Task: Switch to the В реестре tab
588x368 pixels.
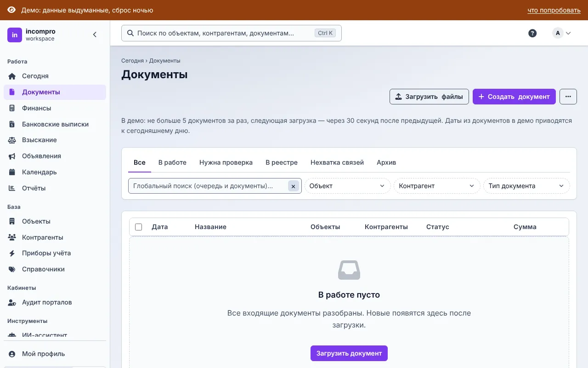Action: tap(282, 162)
